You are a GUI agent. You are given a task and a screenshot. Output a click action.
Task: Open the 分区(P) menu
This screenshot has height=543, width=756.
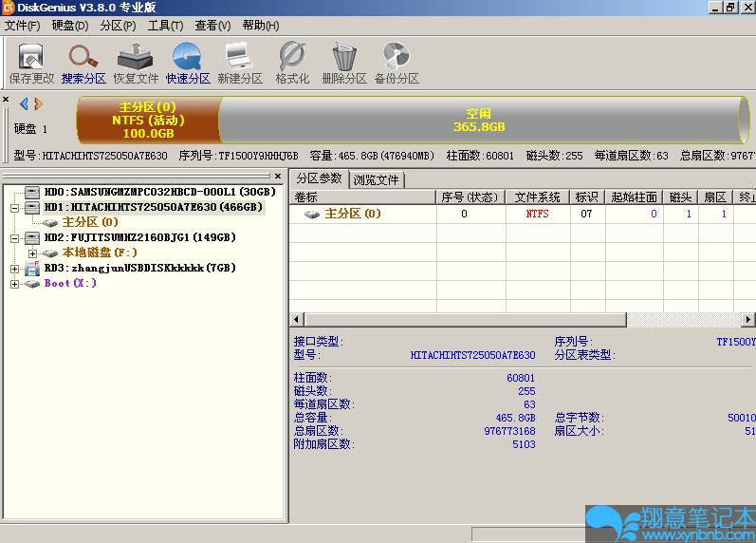click(x=119, y=26)
